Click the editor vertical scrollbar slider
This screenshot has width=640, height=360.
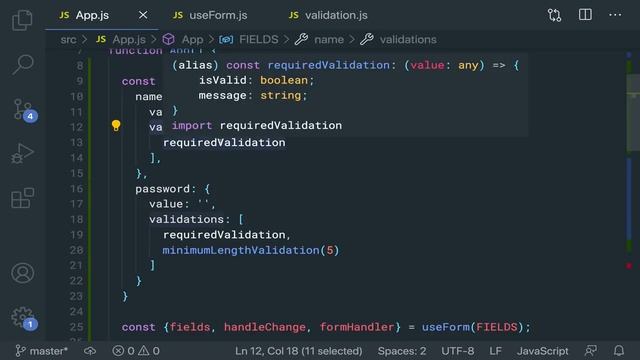click(633, 113)
